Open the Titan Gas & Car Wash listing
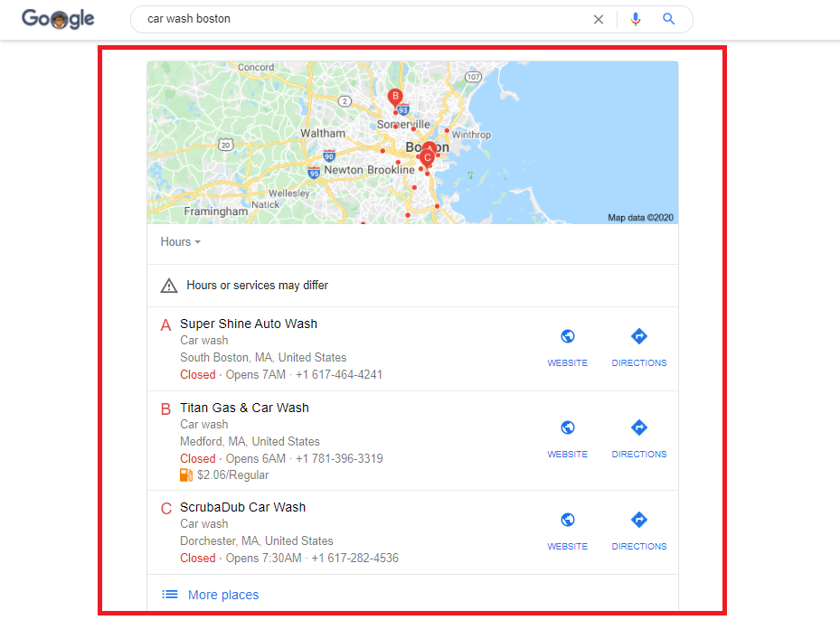Image resolution: width=840 pixels, height=620 pixels. 244,408
